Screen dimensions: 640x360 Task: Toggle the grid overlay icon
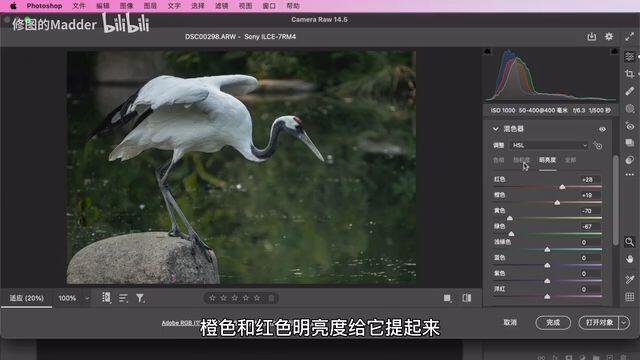(x=629, y=297)
